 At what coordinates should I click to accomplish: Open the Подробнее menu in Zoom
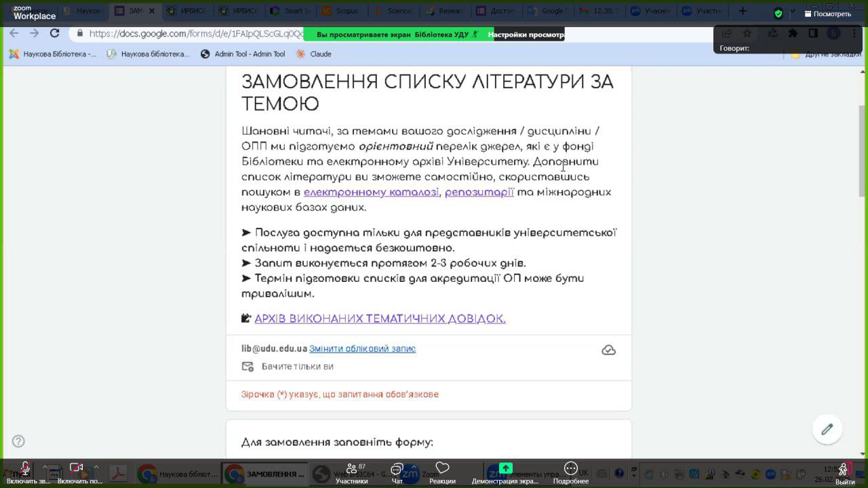[x=570, y=470]
